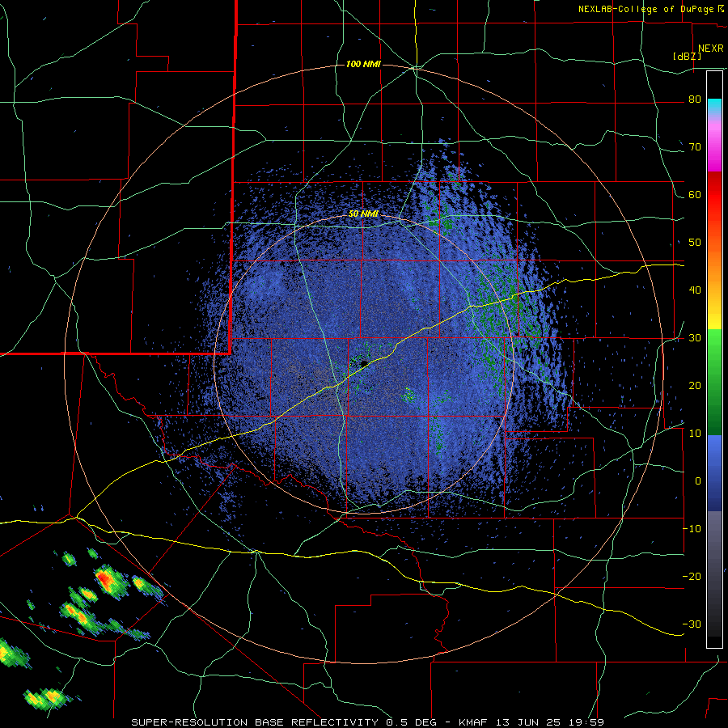Click the '30' value on dBZ scale
The height and width of the screenshot is (728, 728).
coord(695,338)
